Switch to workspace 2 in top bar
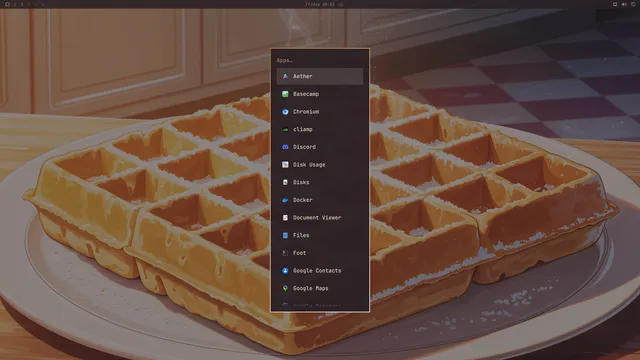The image size is (640, 360). coord(22,4)
